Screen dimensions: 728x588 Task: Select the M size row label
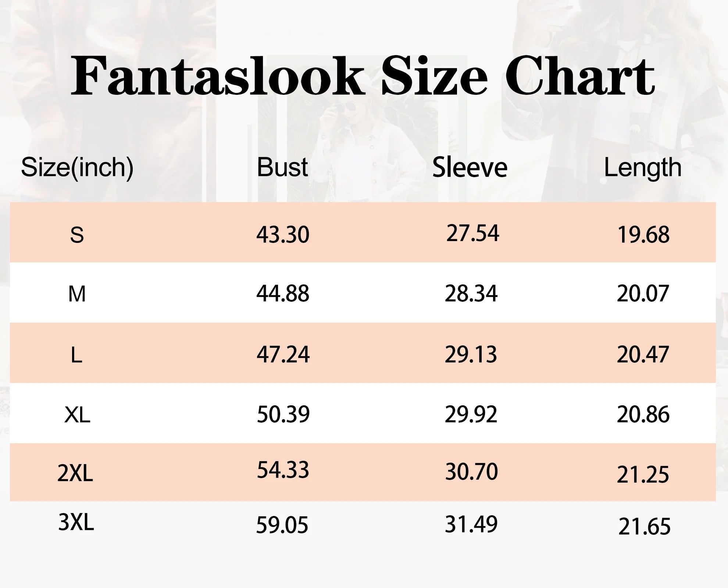coord(77,294)
